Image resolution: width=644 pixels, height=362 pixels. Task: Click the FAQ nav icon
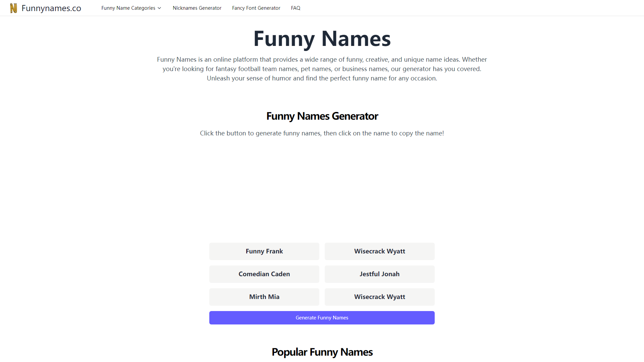295,8
